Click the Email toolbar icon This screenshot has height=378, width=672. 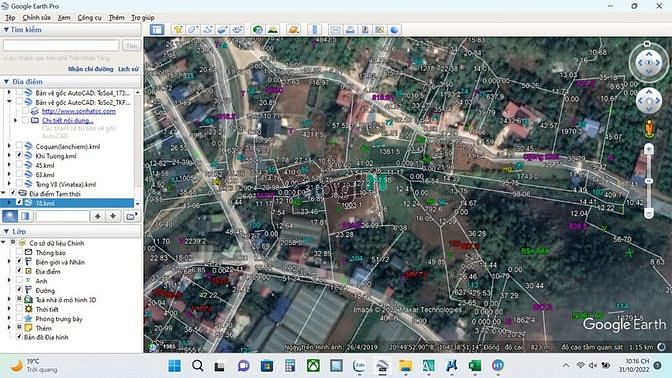tap(335, 30)
